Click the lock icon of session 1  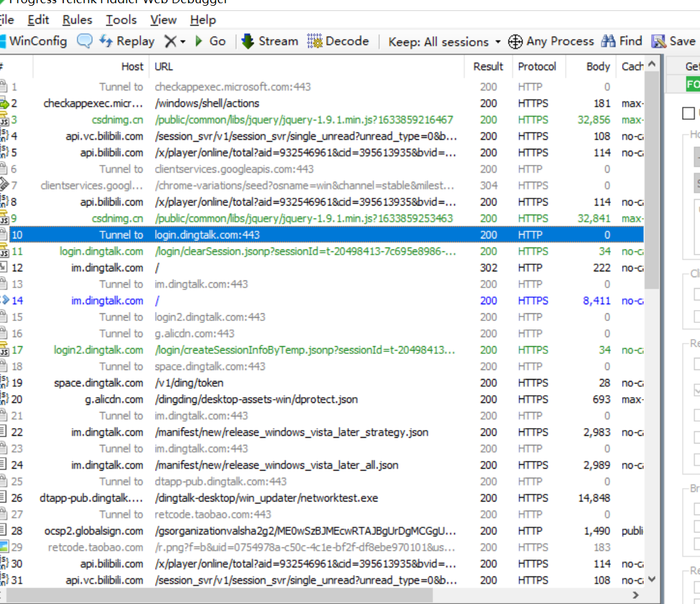pyautogui.click(x=4, y=86)
